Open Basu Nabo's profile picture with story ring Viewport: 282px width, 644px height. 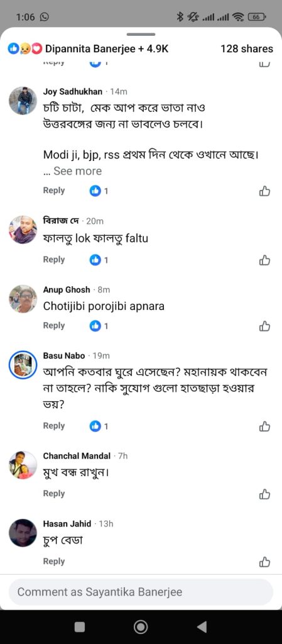(x=23, y=365)
